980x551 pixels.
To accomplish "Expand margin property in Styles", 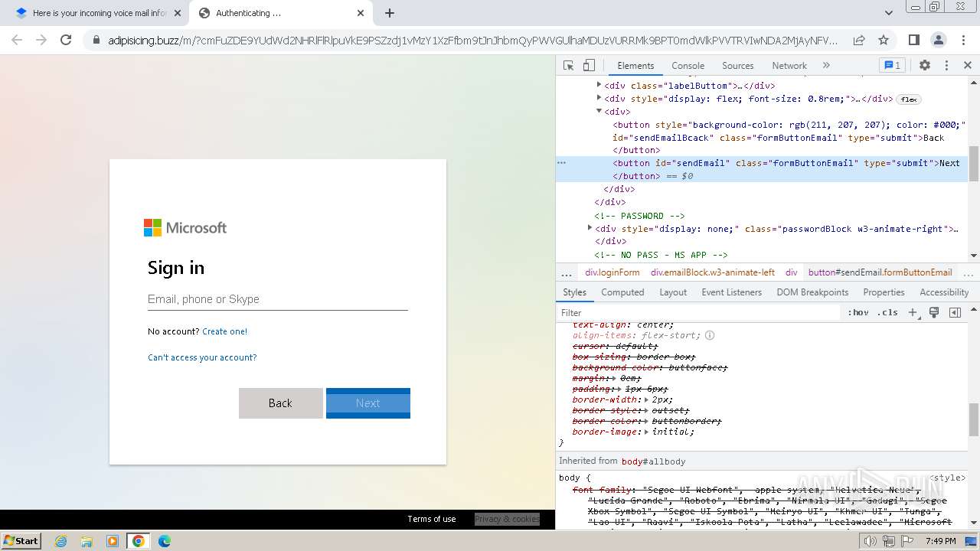I will (x=614, y=378).
